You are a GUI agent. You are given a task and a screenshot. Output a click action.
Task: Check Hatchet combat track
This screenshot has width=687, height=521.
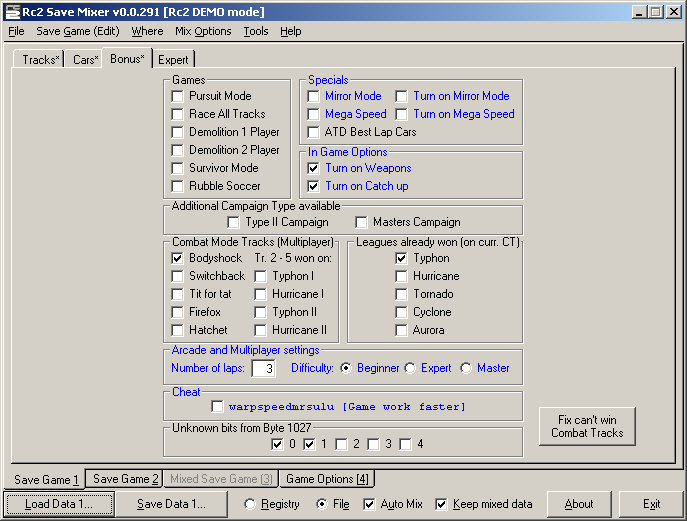coord(177,330)
